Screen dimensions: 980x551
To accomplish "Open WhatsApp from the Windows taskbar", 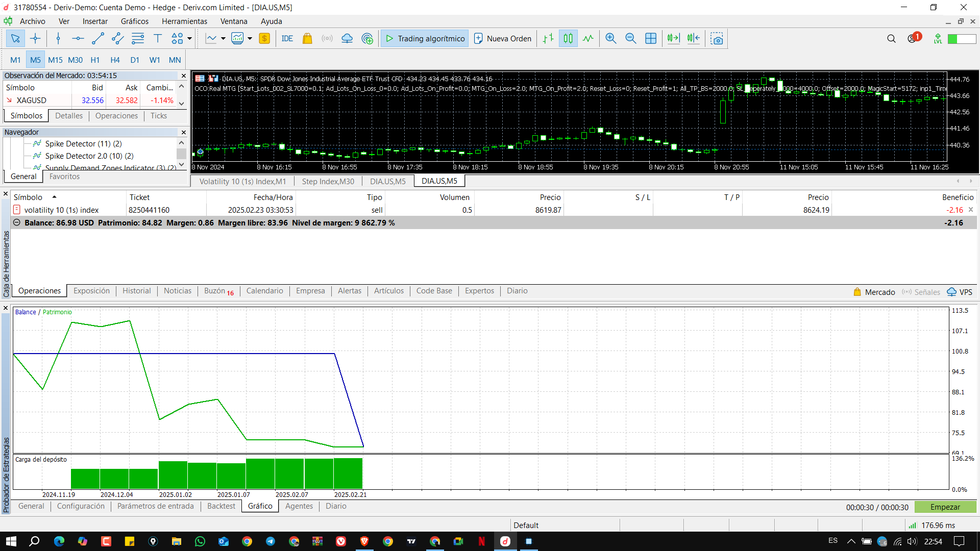I will (200, 541).
